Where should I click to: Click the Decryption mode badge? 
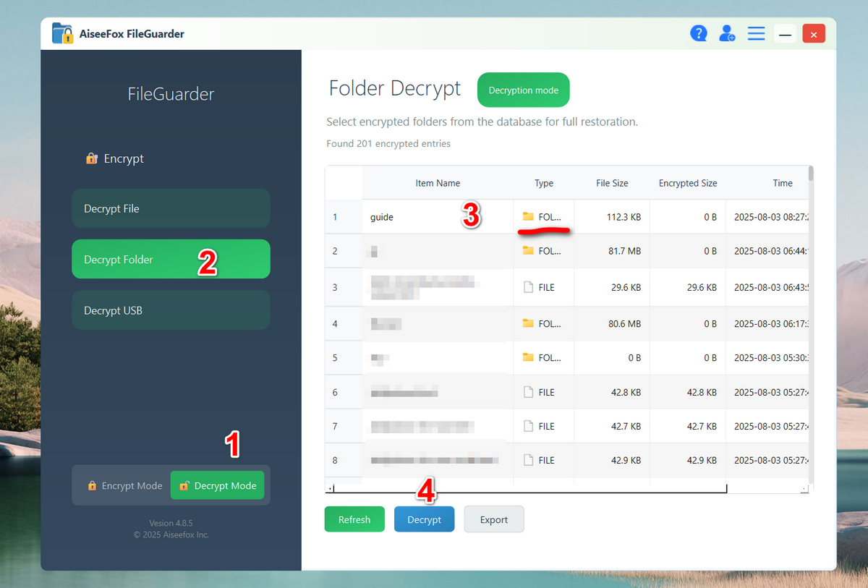click(x=523, y=90)
